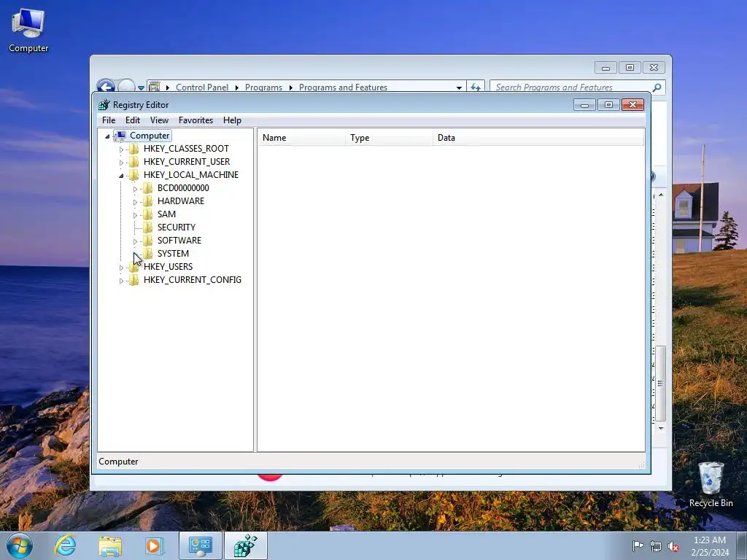Expand the SOFTWARE key

coord(135,241)
